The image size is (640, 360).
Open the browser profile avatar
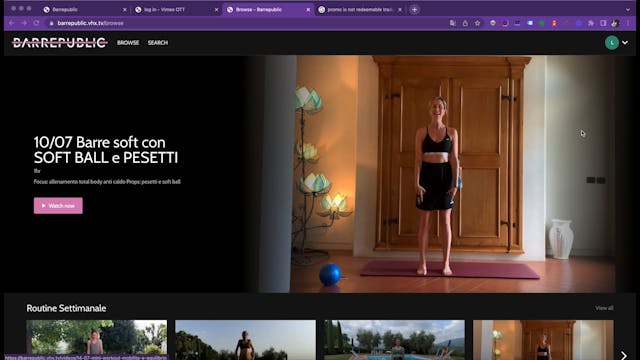pyautogui.click(x=615, y=23)
